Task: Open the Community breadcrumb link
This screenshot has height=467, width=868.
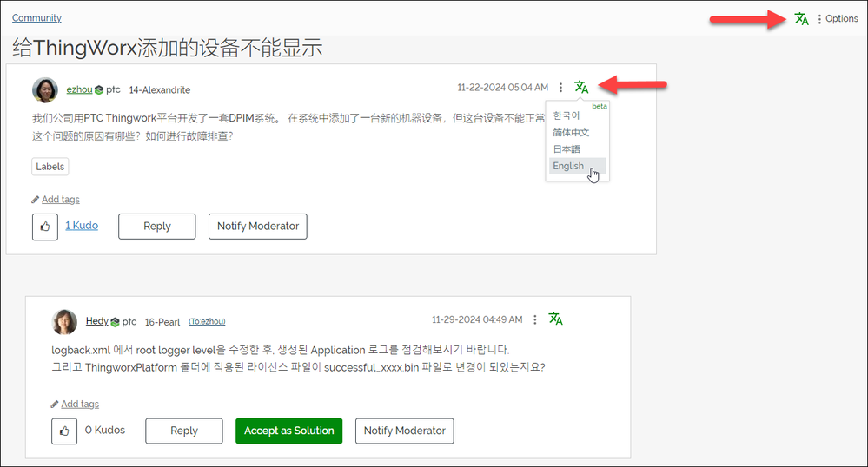Action: (36, 17)
